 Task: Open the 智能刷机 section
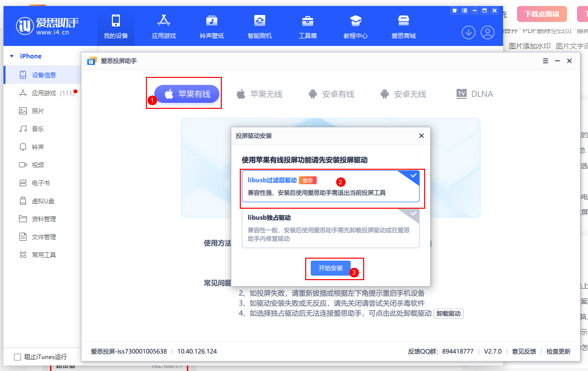(x=260, y=26)
